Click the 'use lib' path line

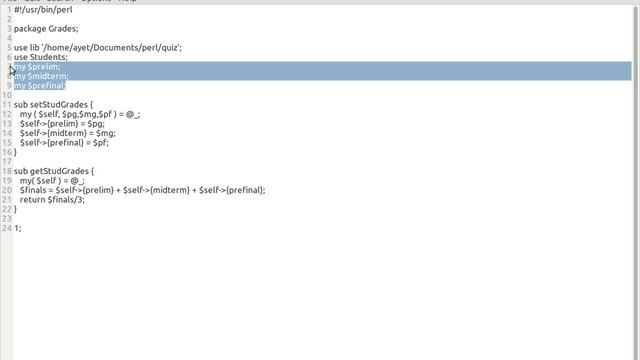click(x=98, y=48)
